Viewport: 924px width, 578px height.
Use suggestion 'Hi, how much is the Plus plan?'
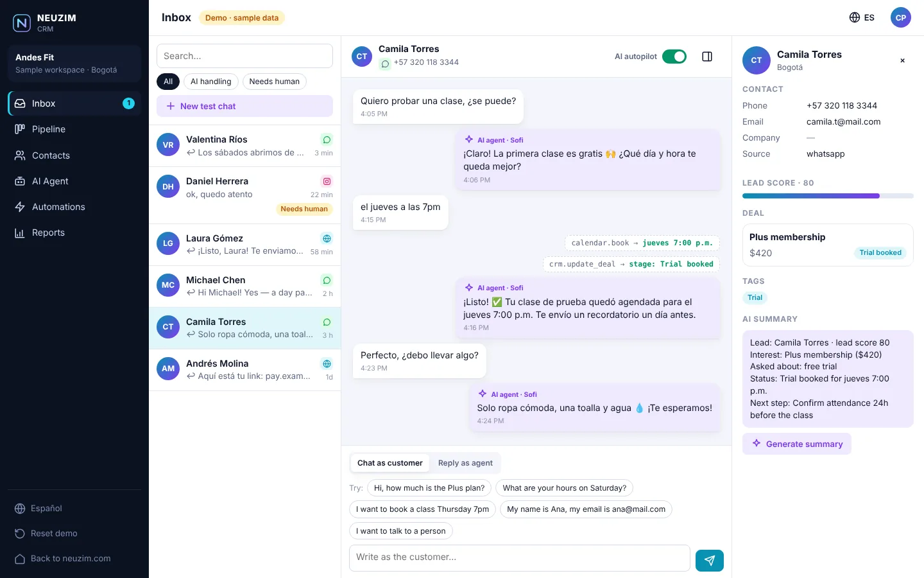pyautogui.click(x=429, y=488)
